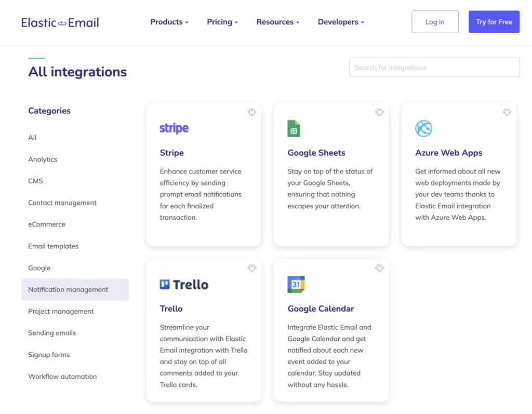Toggle the Notification management category filter
532x414 pixels.
click(68, 289)
